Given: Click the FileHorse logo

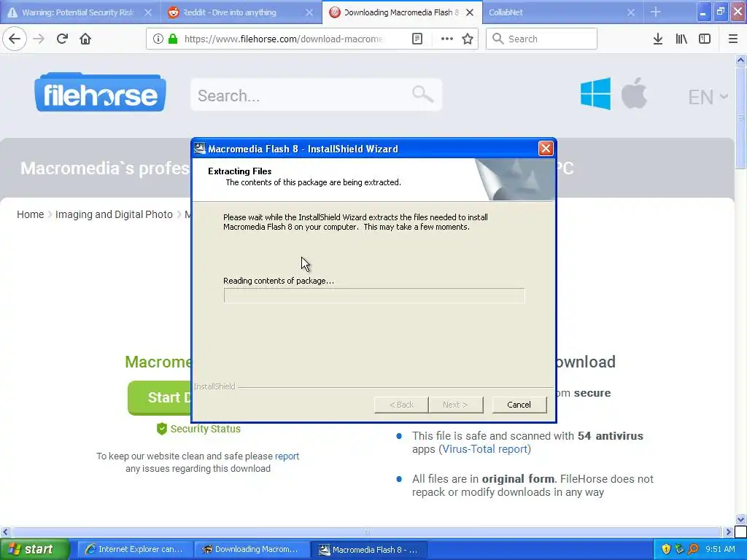Looking at the screenshot, I should pos(100,93).
